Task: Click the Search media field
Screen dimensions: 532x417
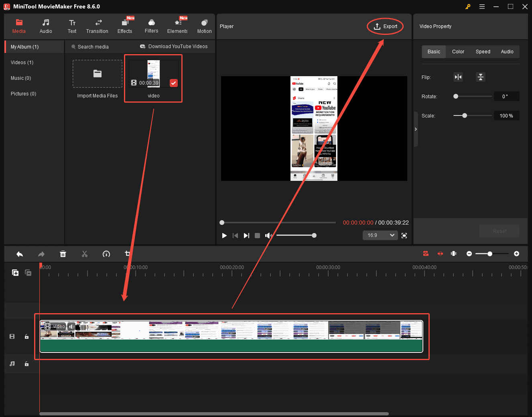Action: (x=93, y=47)
